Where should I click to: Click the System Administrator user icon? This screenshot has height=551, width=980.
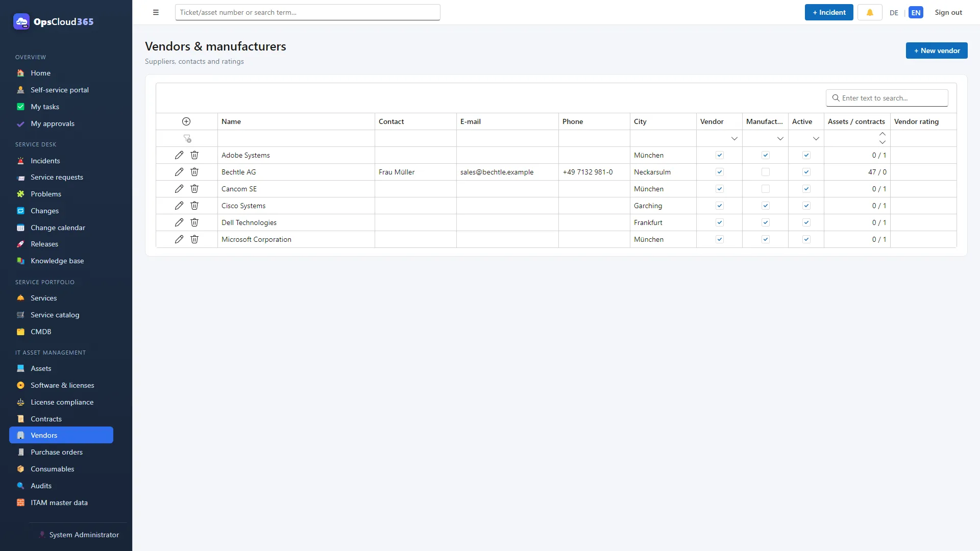42,535
